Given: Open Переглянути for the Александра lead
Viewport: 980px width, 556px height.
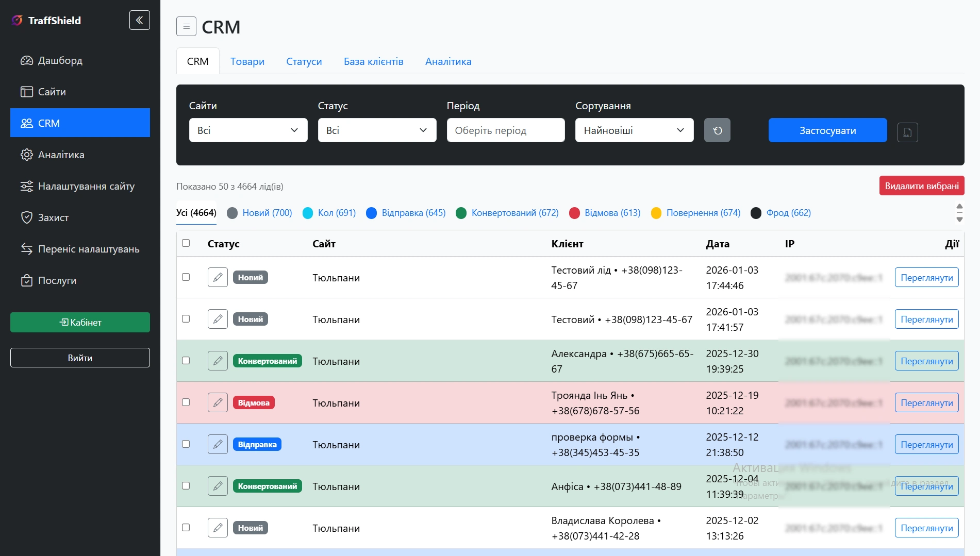Looking at the screenshot, I should coord(927,361).
